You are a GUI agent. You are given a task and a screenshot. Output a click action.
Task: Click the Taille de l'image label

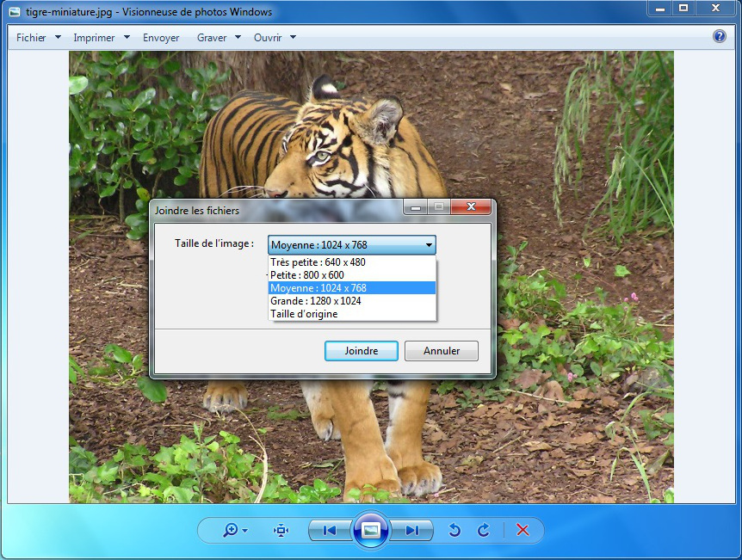pos(214,243)
